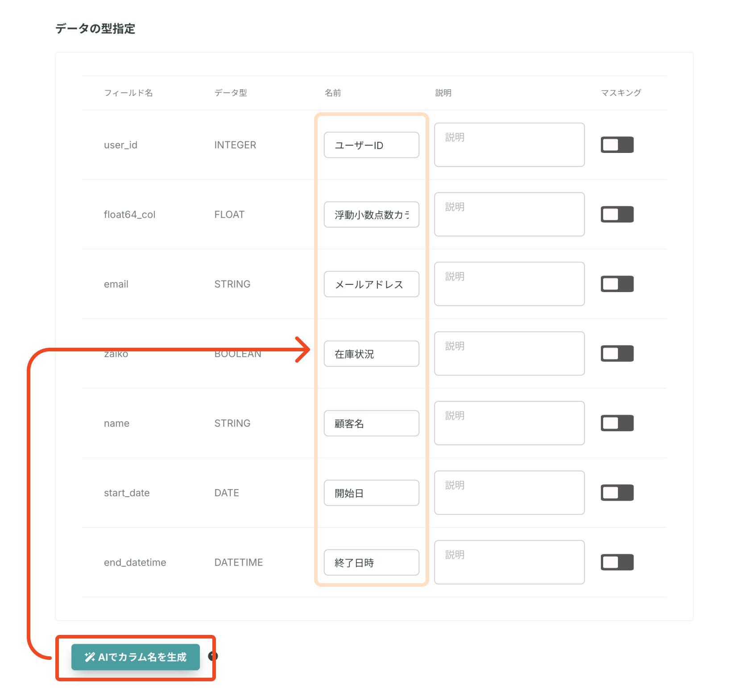Toggle masking for user_id row
737x700 pixels.
coord(617,145)
